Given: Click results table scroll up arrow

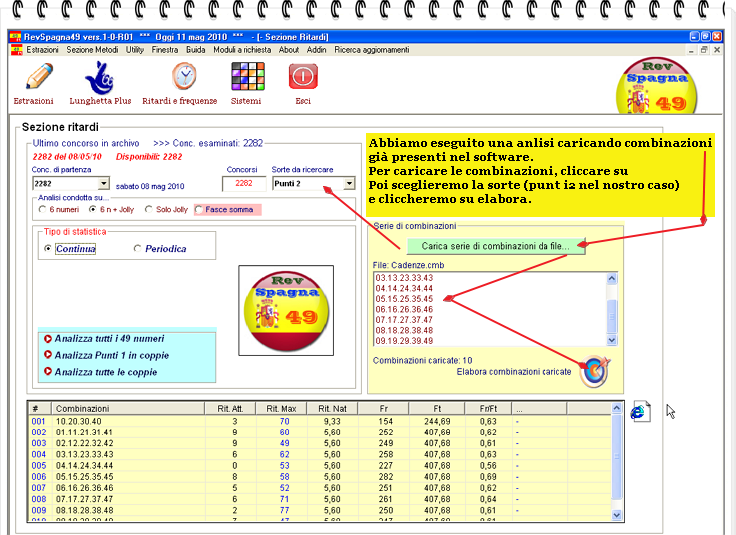Looking at the screenshot, I should click(x=617, y=408).
